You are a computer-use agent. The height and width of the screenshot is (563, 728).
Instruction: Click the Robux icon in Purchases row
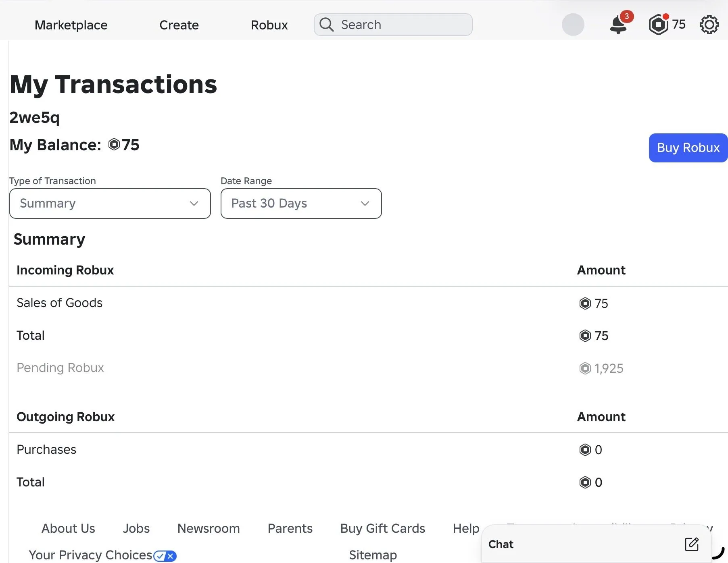pyautogui.click(x=585, y=450)
